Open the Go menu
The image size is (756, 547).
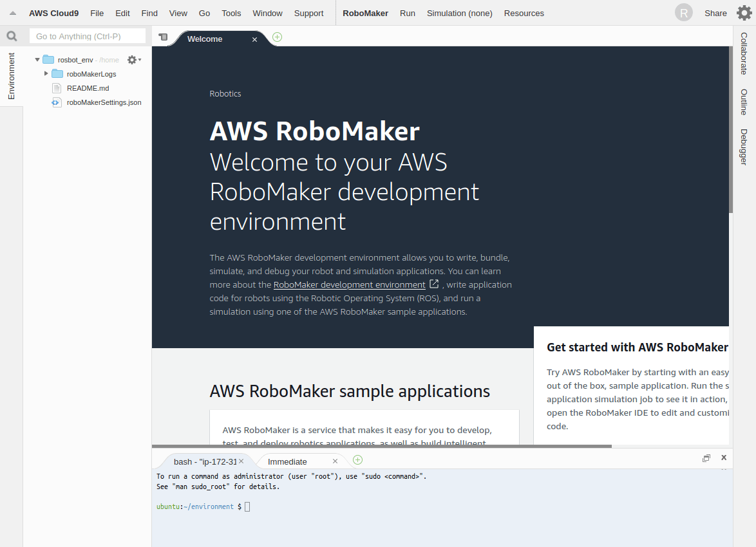[204, 14]
